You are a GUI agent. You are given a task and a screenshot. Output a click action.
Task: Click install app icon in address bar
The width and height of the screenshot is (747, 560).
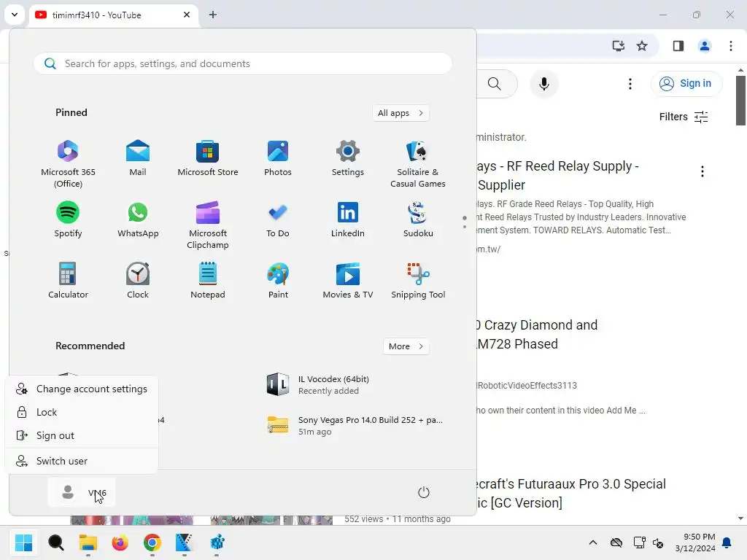[618, 46]
